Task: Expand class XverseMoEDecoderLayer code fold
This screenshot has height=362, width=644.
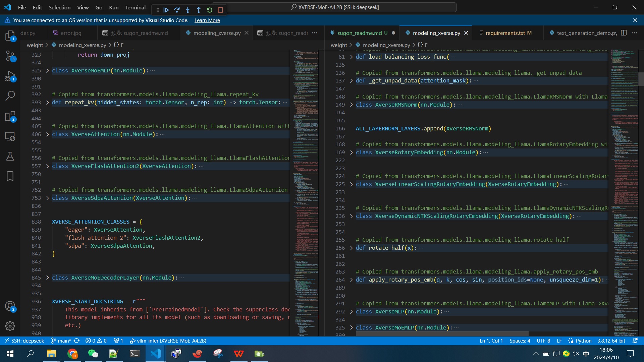Action: click(x=47, y=278)
